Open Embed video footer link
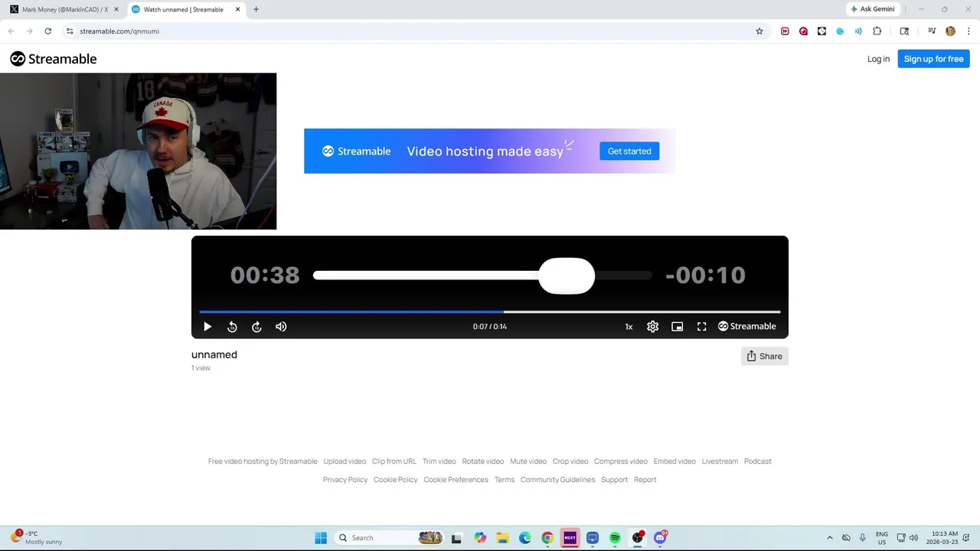 click(x=675, y=461)
